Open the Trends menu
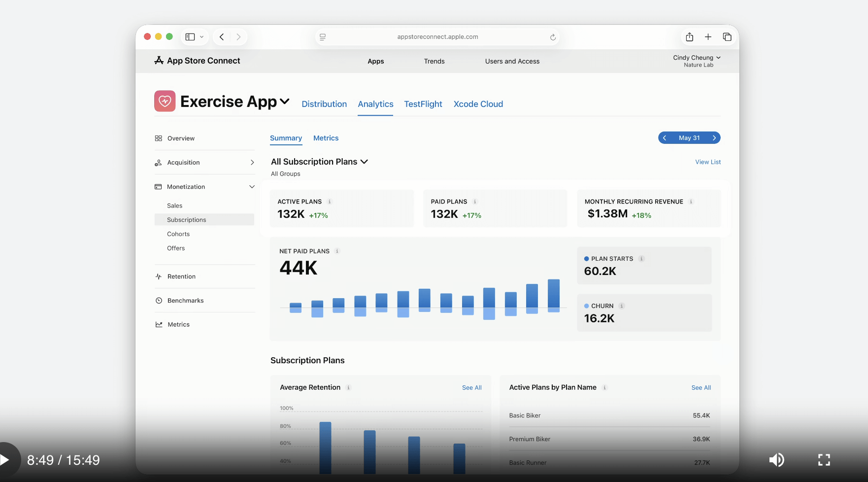This screenshot has width=868, height=482. tap(434, 61)
